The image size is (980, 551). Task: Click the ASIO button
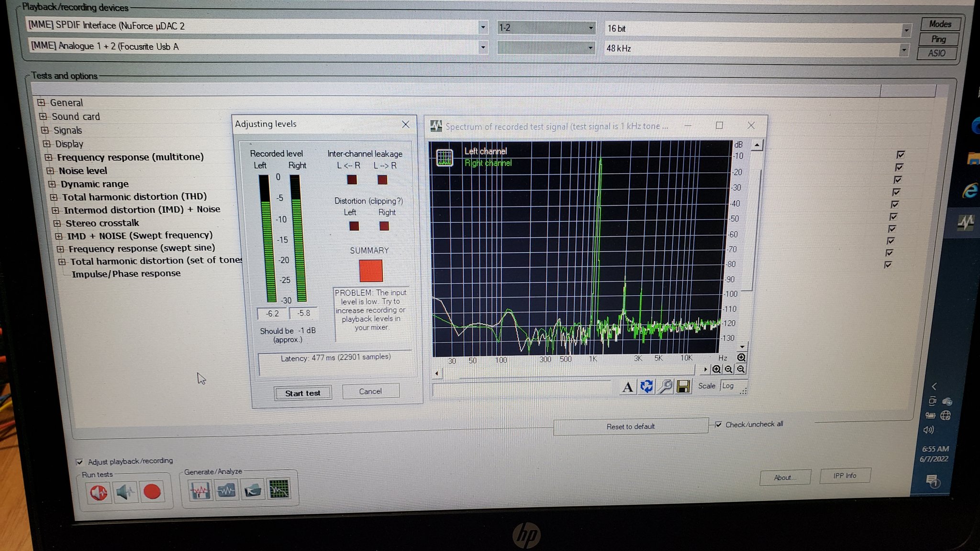(937, 53)
